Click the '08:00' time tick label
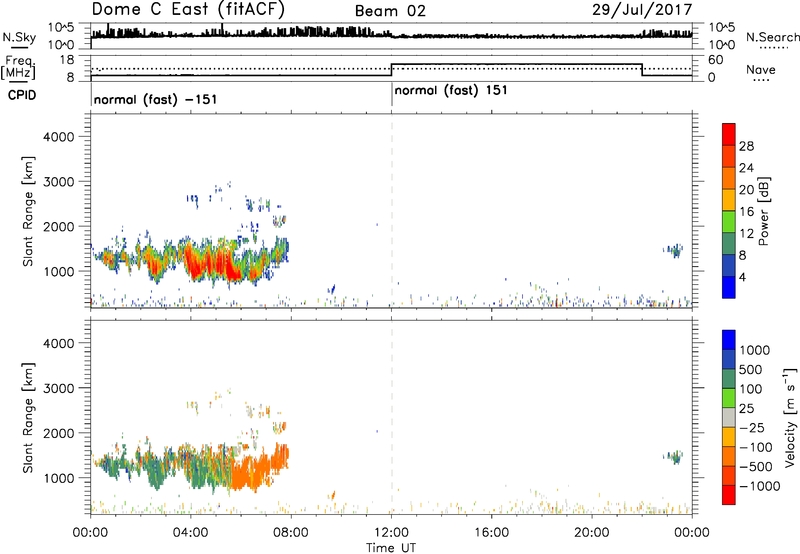This screenshot has width=800, height=554. [x=291, y=533]
